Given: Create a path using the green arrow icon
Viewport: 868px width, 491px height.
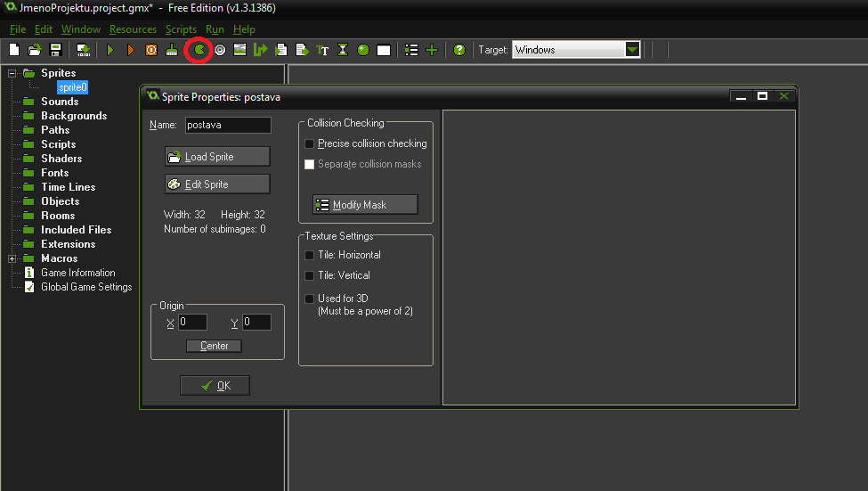Looking at the screenshot, I should tap(260, 50).
